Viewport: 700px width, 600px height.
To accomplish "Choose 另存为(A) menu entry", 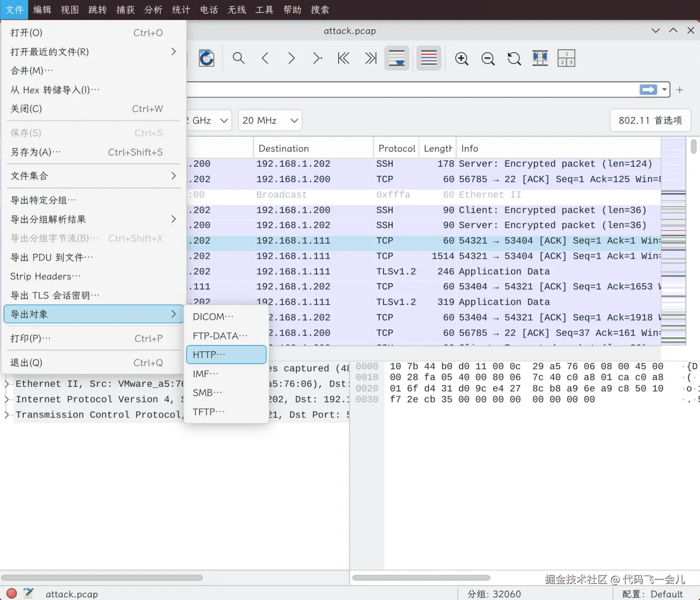I will coord(93,152).
